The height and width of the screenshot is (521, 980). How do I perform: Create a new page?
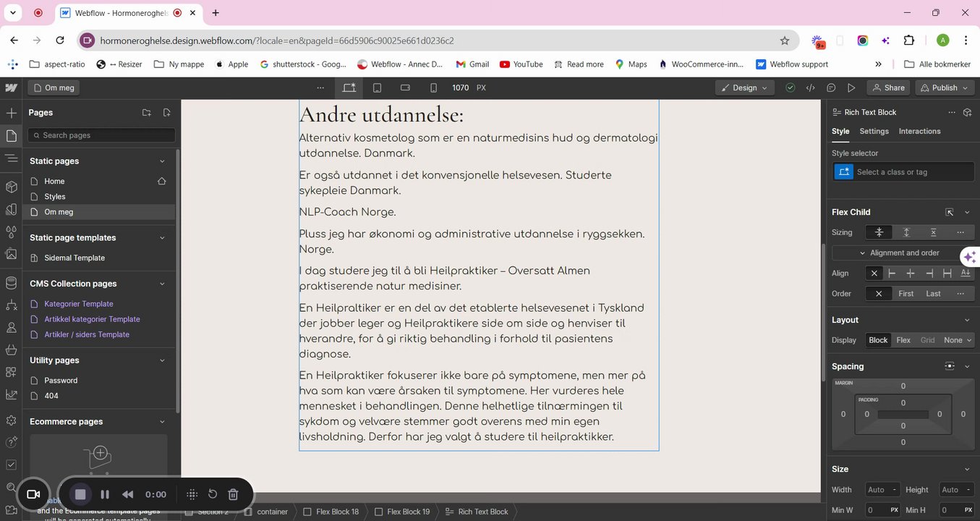(x=167, y=113)
